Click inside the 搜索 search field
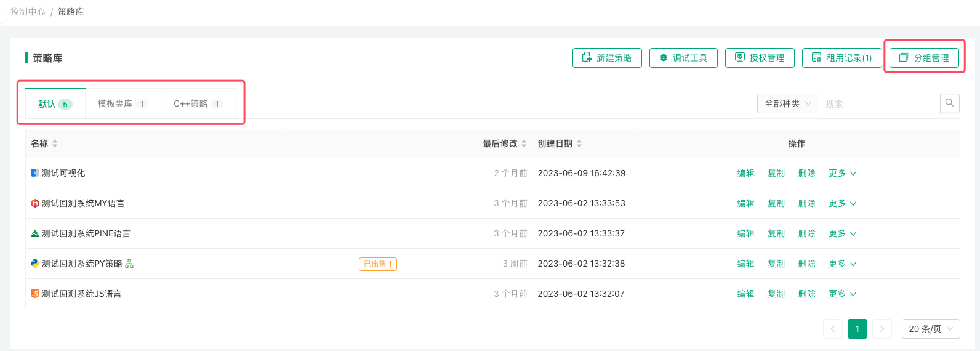Image resolution: width=980 pixels, height=351 pixels. pos(879,103)
